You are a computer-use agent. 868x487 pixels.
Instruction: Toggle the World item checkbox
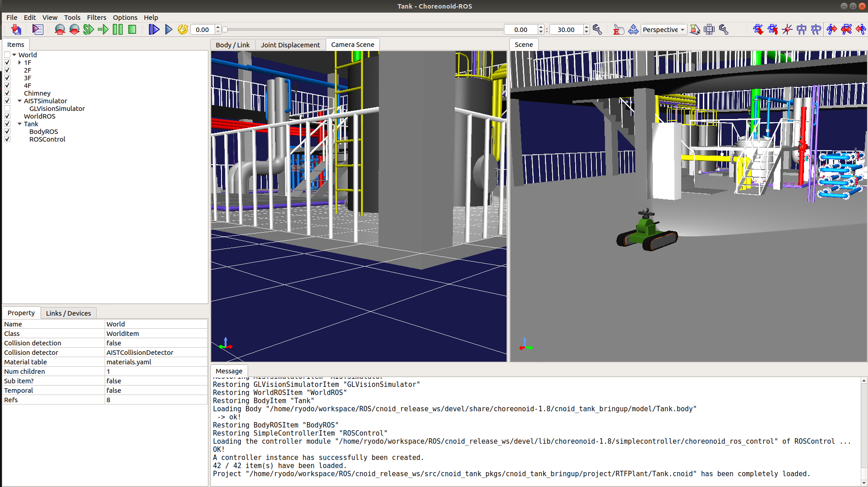(7, 55)
